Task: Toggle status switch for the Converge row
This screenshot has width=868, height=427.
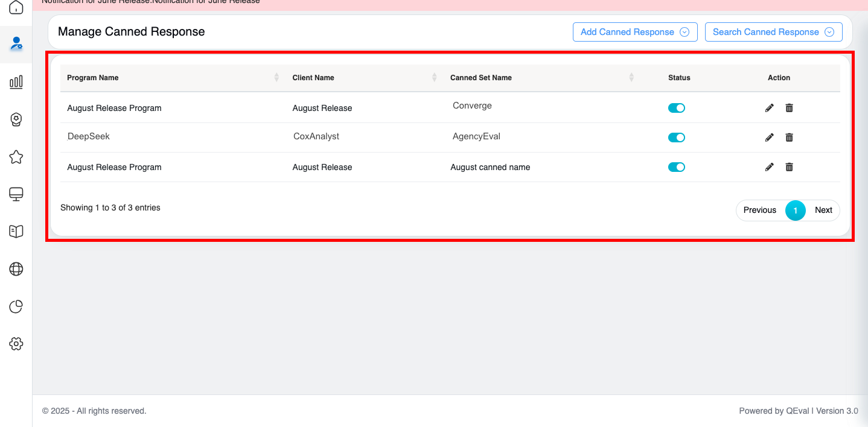Action: click(x=677, y=108)
